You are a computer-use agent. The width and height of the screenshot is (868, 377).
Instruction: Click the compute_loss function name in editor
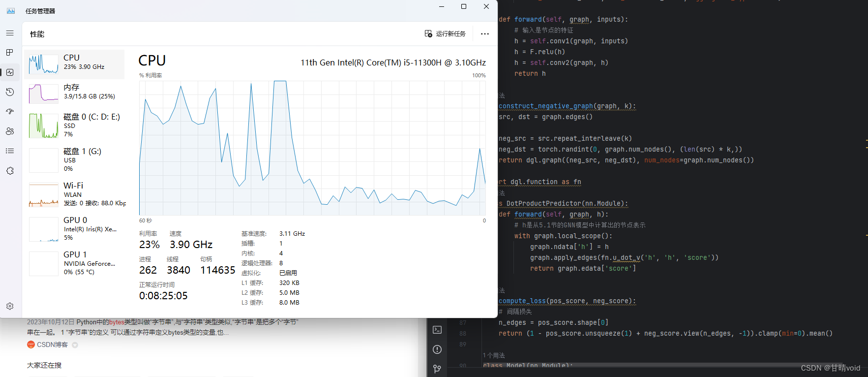(x=522, y=301)
